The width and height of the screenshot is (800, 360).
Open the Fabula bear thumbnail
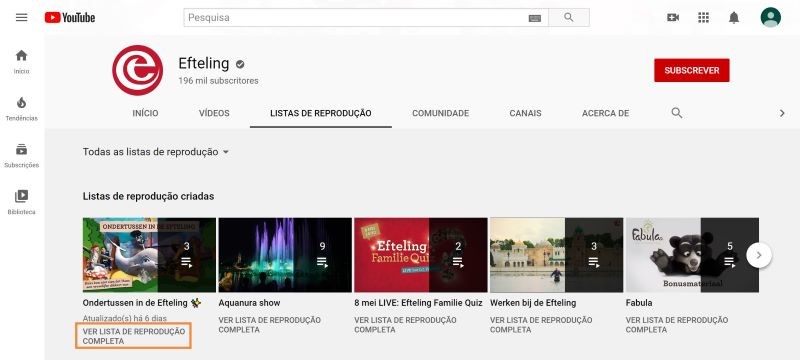692,255
